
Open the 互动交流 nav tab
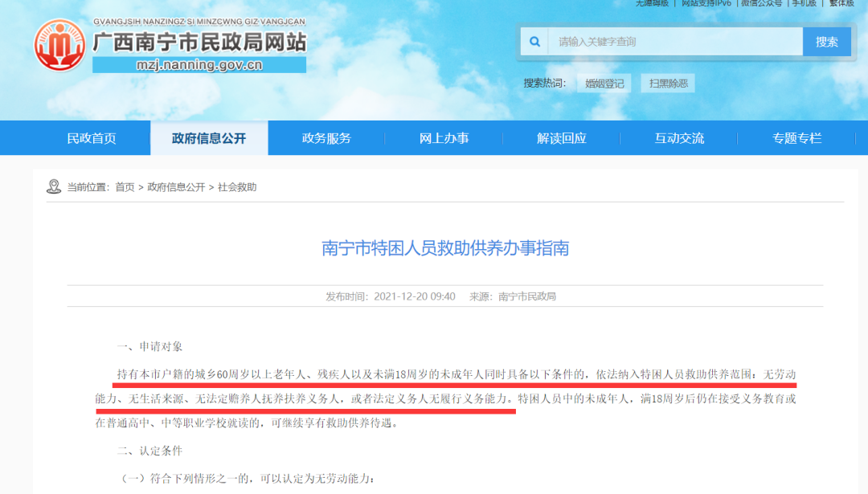(x=679, y=138)
